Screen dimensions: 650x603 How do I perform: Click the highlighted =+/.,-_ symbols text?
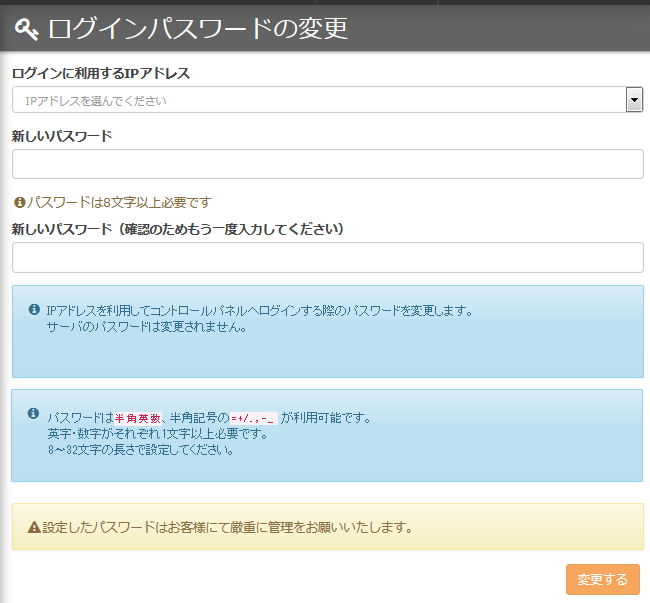tap(254, 418)
